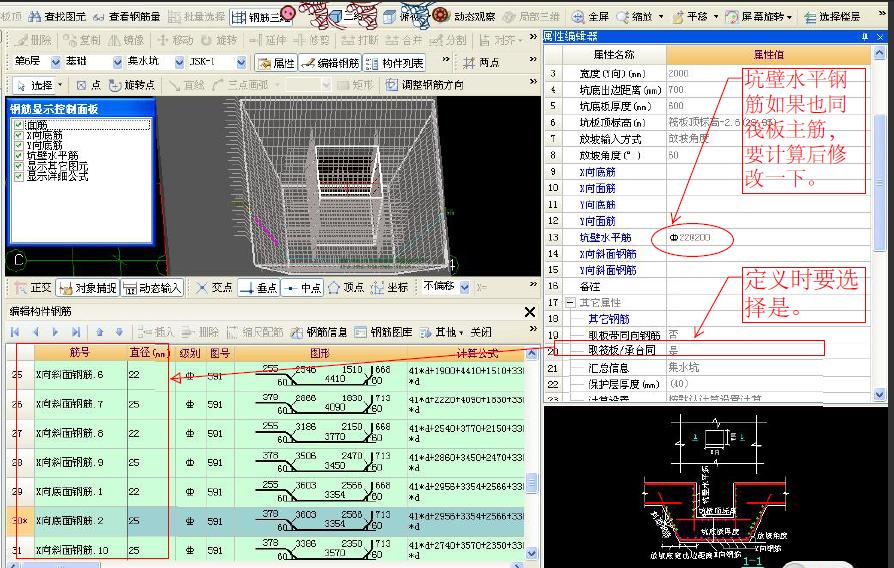Open the 查找图元 find element tool

[56, 17]
